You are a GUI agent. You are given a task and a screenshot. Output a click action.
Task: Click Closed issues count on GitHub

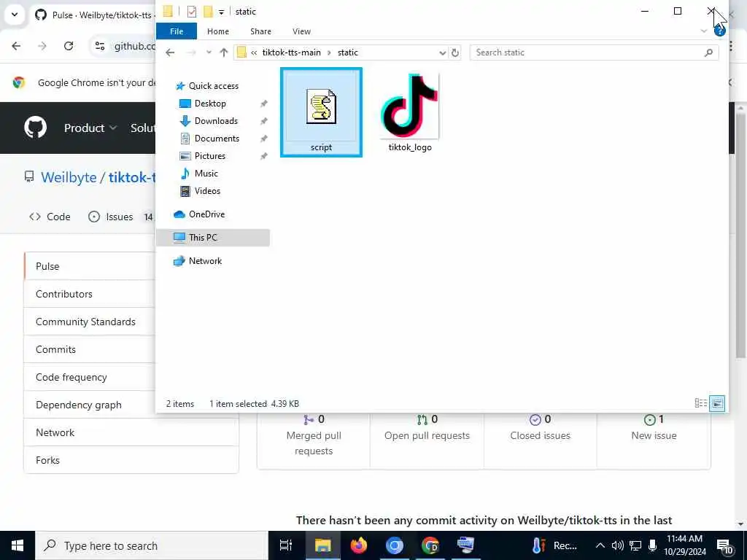click(x=541, y=427)
